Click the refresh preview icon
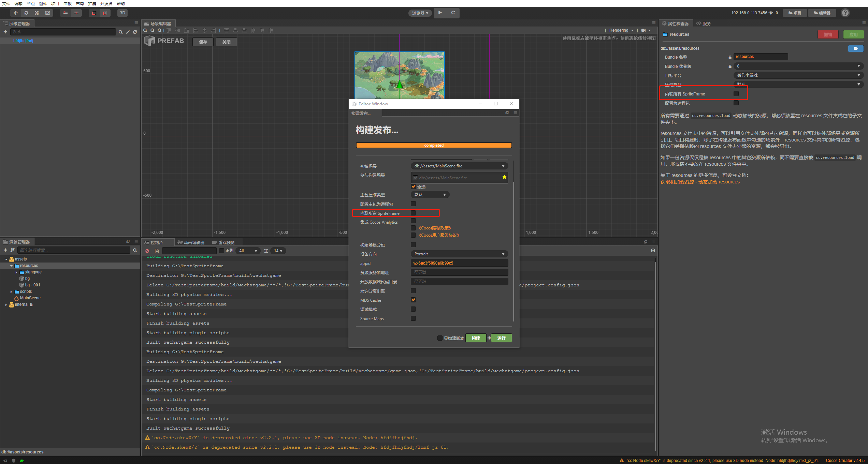 (453, 13)
